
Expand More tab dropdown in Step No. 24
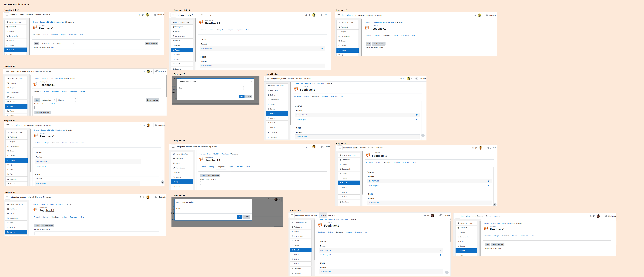pos(343,96)
